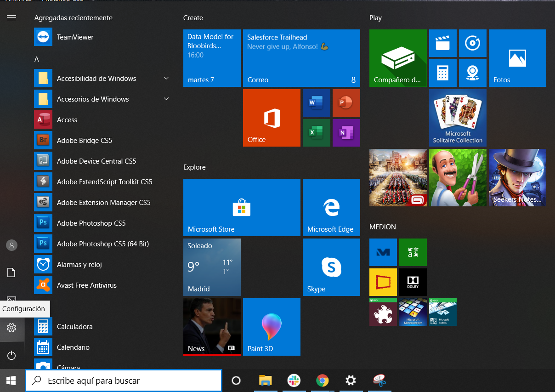Open Calendario from the app list
Viewport: 555px width, 392px height.
pyautogui.click(x=102, y=347)
